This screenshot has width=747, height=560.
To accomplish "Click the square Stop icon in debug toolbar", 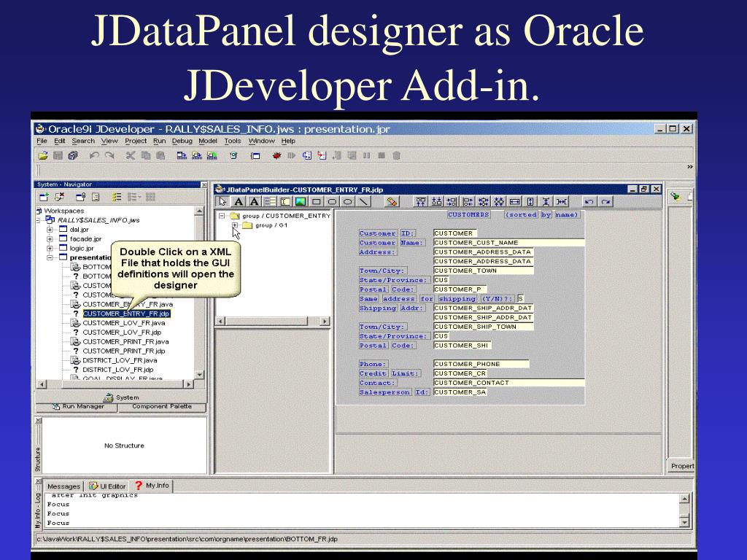I will coord(382,155).
